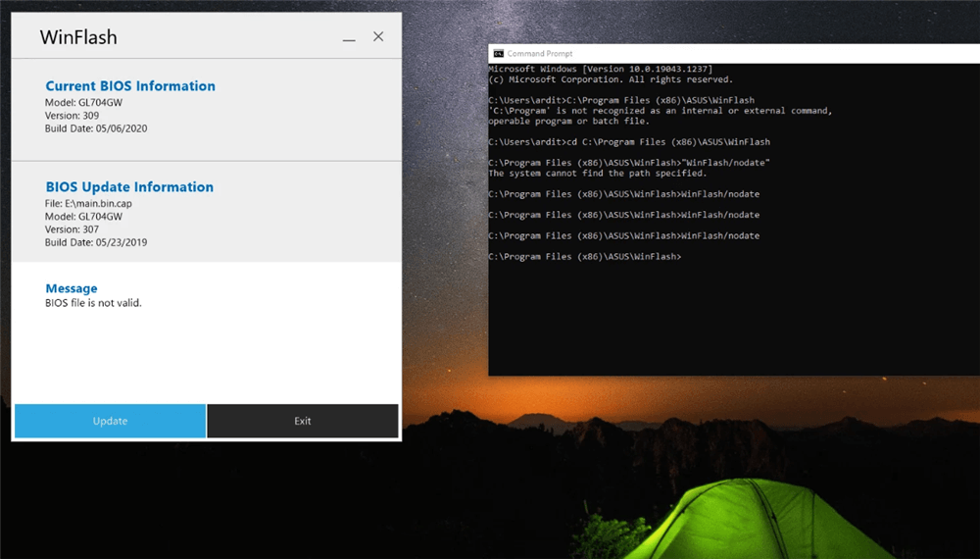The height and width of the screenshot is (559, 980).
Task: Click the 'BIOS file is not valid.' message
Action: pyautogui.click(x=94, y=303)
